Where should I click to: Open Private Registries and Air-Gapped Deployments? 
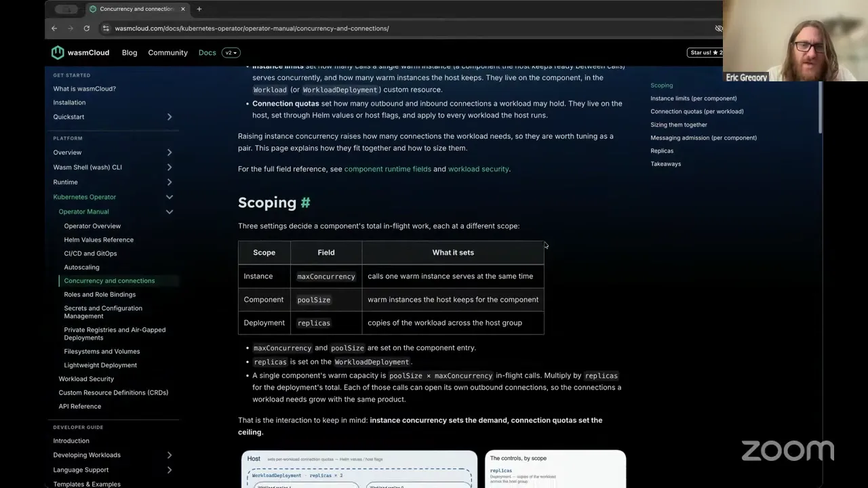[115, 333]
